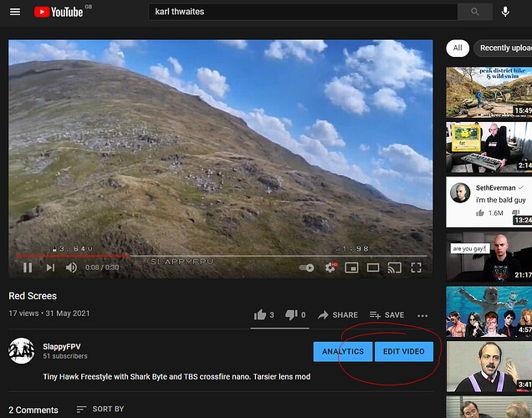Activate the miniplayer

click(351, 268)
